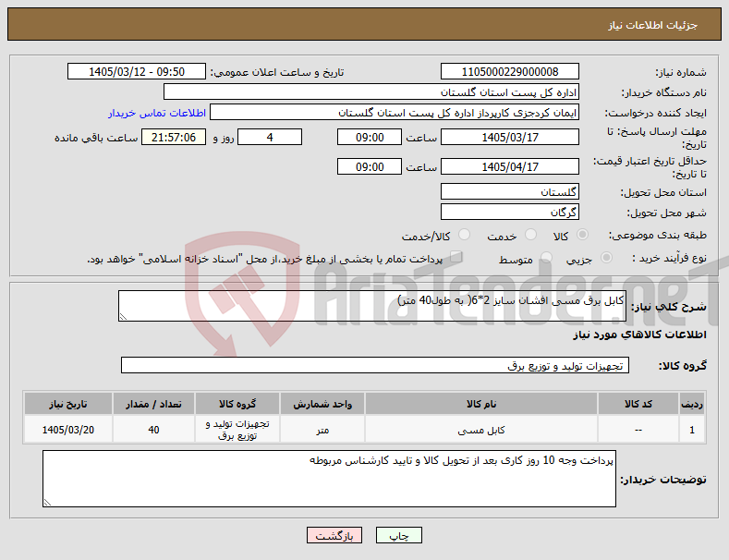Click the چاپ (print) button
This screenshot has height=560, width=729.
pyautogui.click(x=398, y=535)
